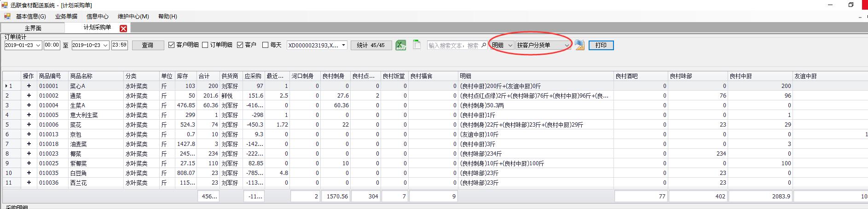The width and height of the screenshot is (868, 209).
Task: Enable the 每天 checkbox
Action: point(265,45)
